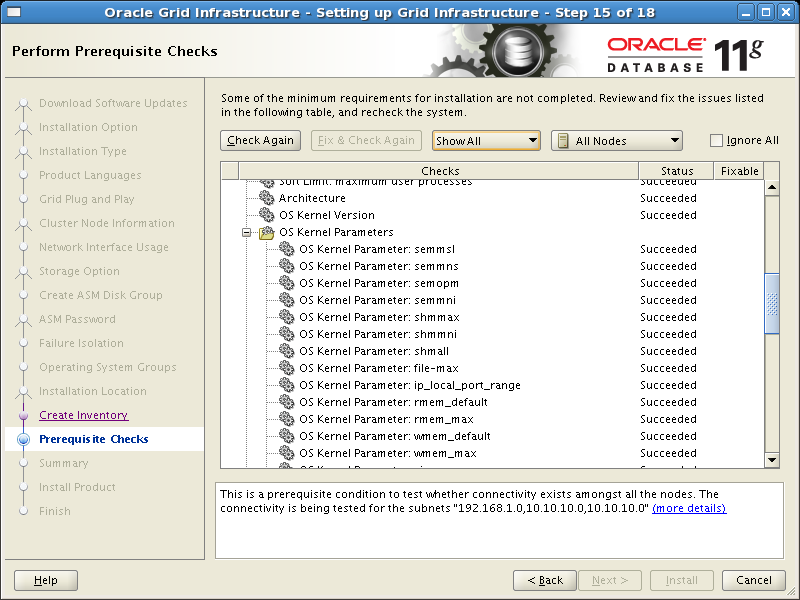Select the Installation Location step in sidebar
This screenshot has height=600, width=800.
(93, 391)
